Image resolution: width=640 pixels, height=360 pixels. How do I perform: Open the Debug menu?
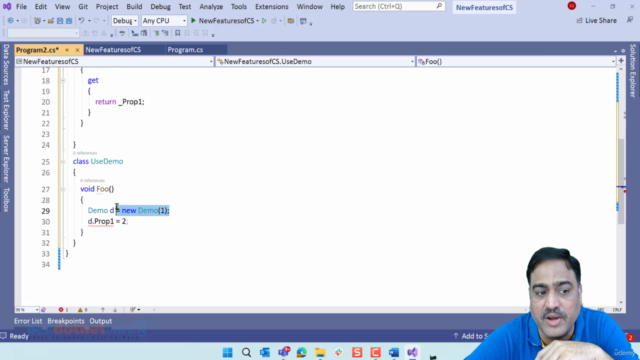160,7
